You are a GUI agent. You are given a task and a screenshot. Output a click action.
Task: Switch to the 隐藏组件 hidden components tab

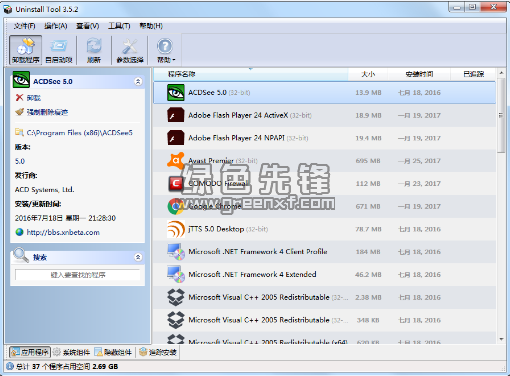point(113,352)
